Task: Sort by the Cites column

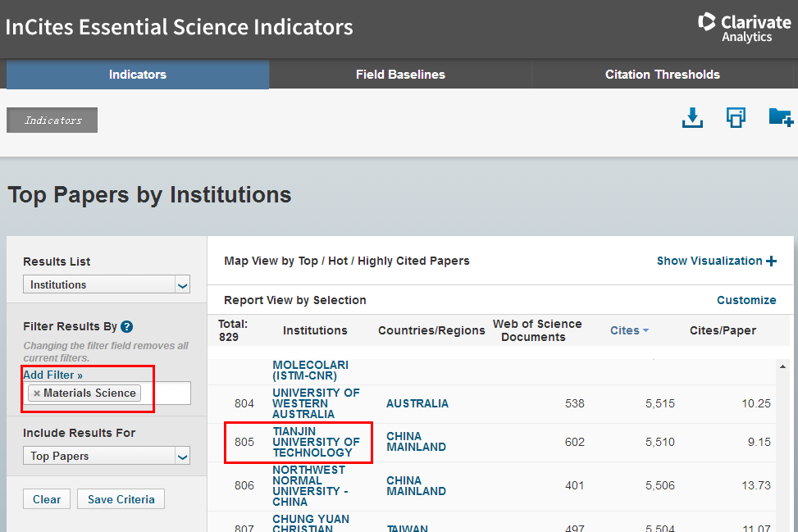Action: (629, 330)
